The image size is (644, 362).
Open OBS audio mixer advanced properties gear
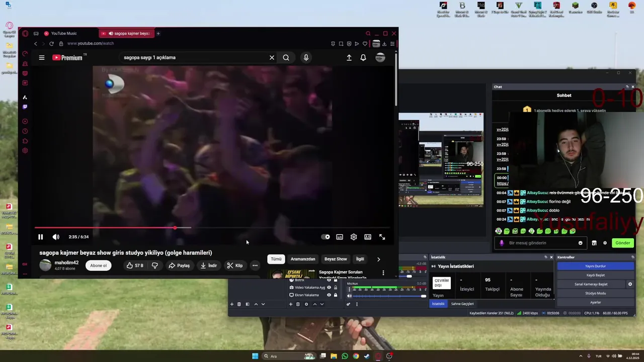pos(348,304)
